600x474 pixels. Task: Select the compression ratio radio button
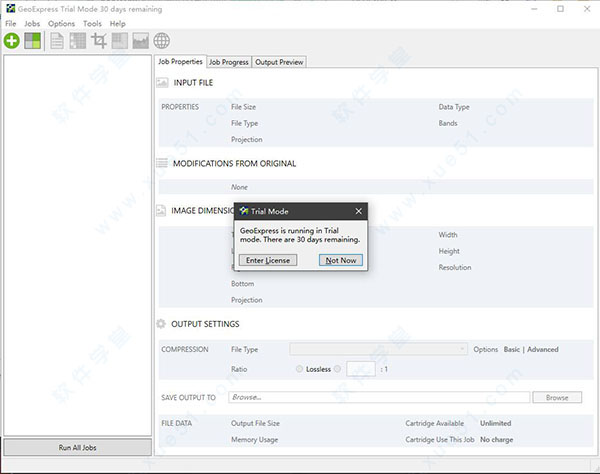[338, 369]
